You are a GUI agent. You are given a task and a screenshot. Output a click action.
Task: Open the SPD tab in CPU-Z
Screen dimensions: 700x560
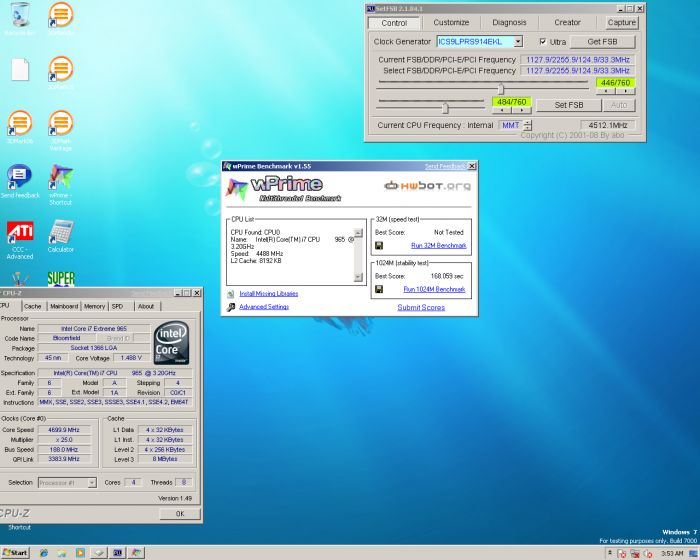[117, 306]
